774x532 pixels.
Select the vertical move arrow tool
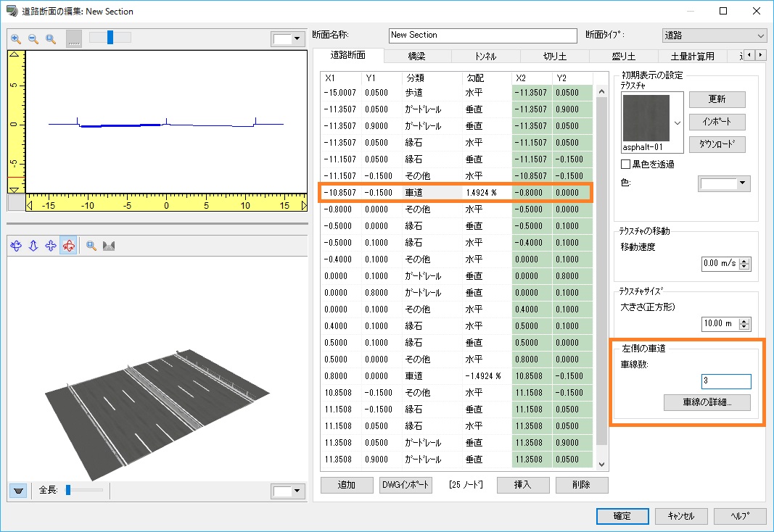[x=33, y=246]
